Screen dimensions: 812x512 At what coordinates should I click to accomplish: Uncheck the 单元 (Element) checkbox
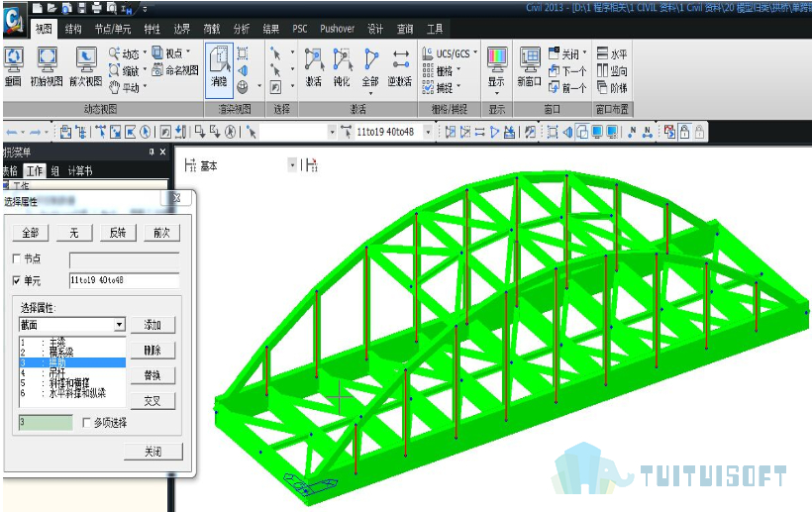point(16,280)
